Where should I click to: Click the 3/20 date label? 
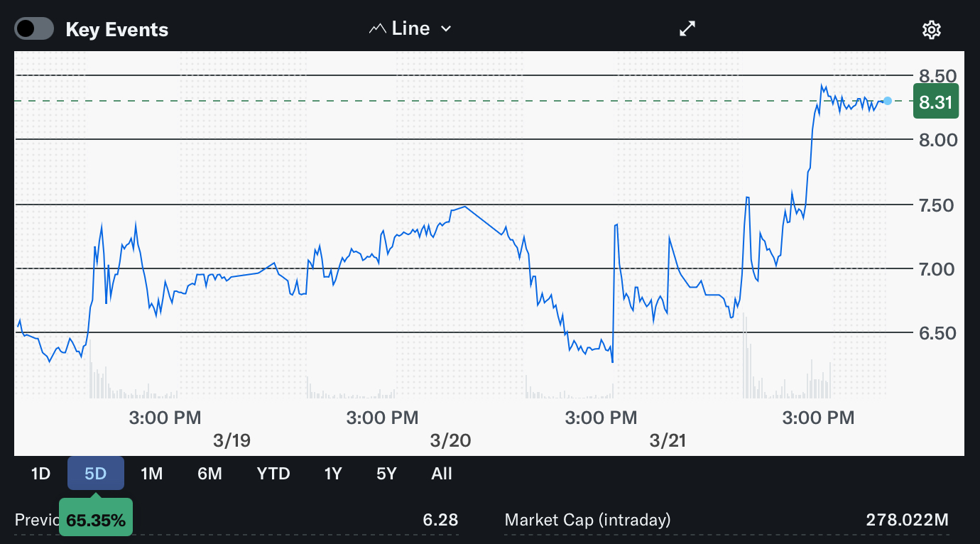pos(450,440)
